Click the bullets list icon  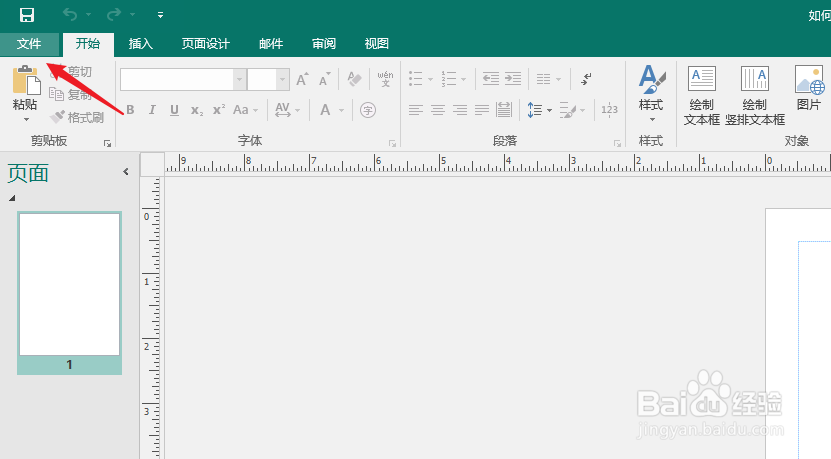[416, 79]
